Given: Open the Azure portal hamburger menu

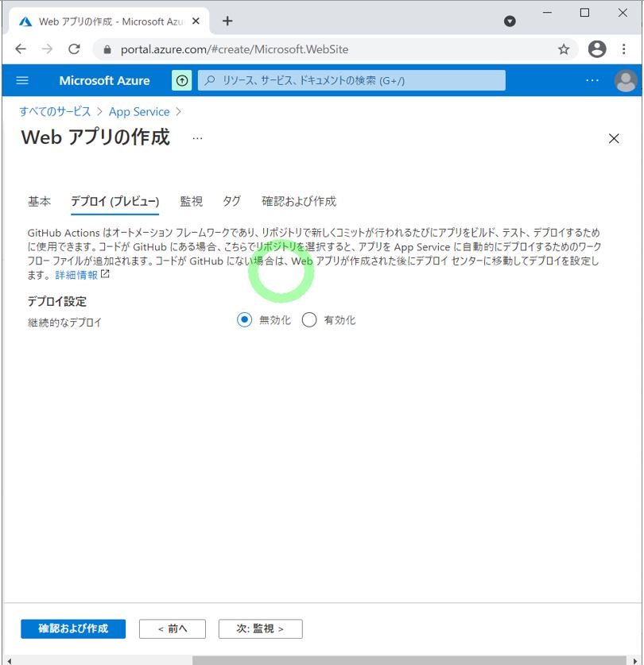Looking at the screenshot, I should [x=22, y=80].
